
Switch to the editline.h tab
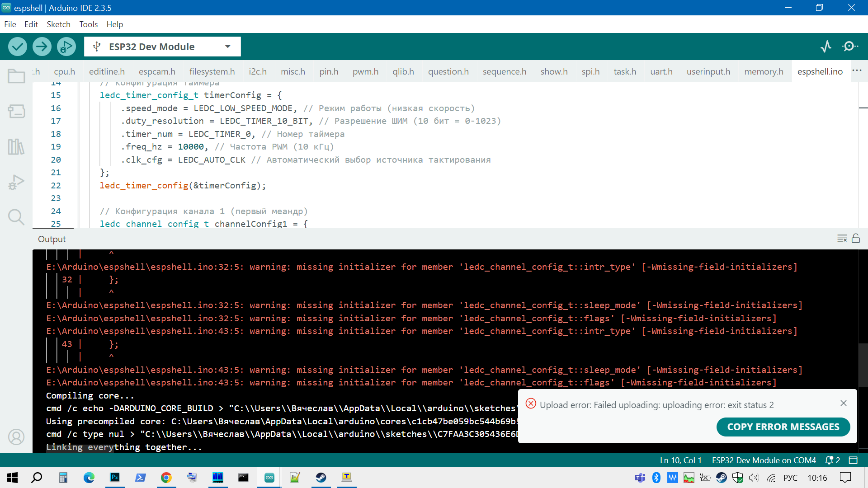click(x=107, y=71)
